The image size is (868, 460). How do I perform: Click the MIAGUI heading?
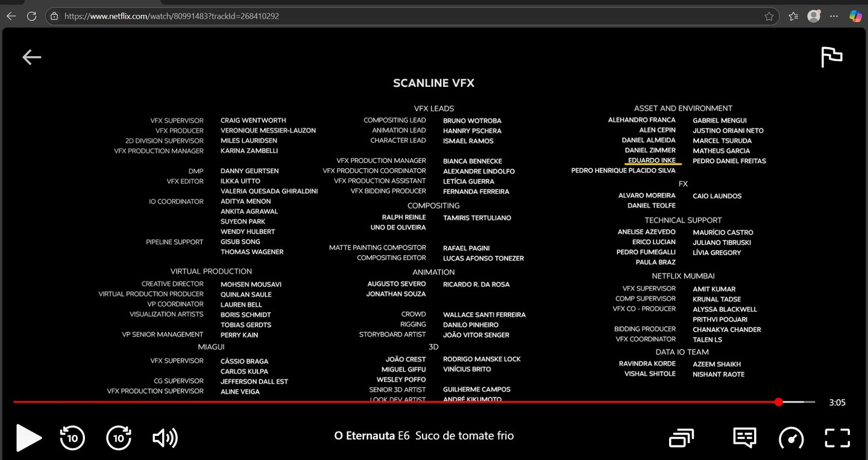pos(211,347)
